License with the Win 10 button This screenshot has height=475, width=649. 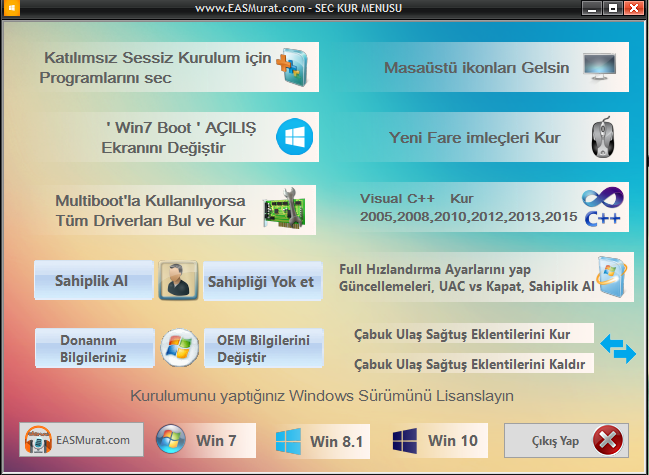click(440, 440)
